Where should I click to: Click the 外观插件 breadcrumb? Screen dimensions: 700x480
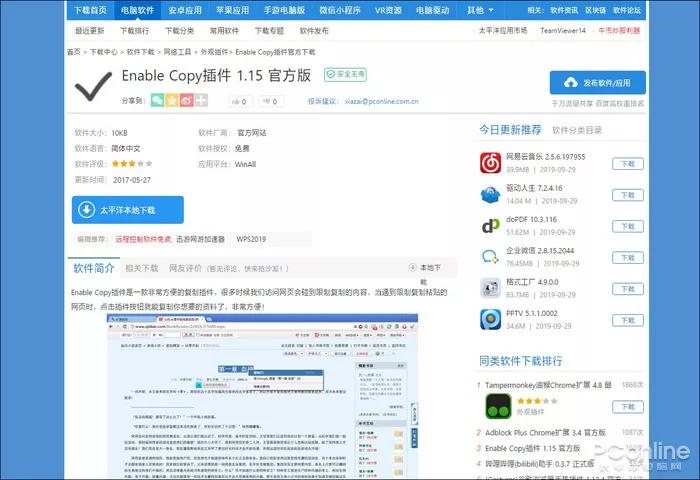click(x=214, y=52)
